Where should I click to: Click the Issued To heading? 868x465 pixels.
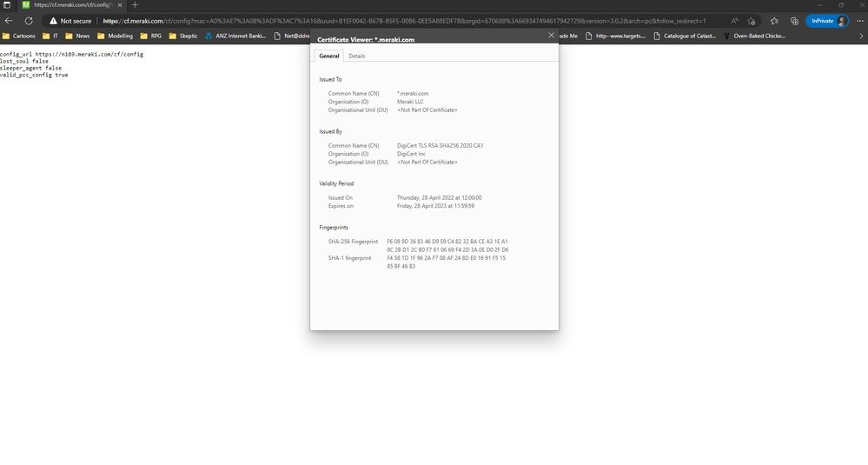(330, 79)
